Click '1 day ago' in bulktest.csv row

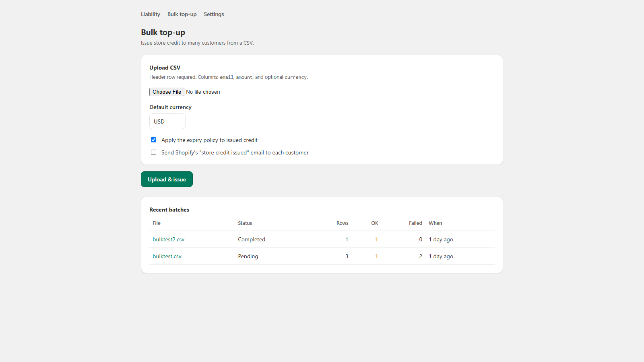click(441, 256)
